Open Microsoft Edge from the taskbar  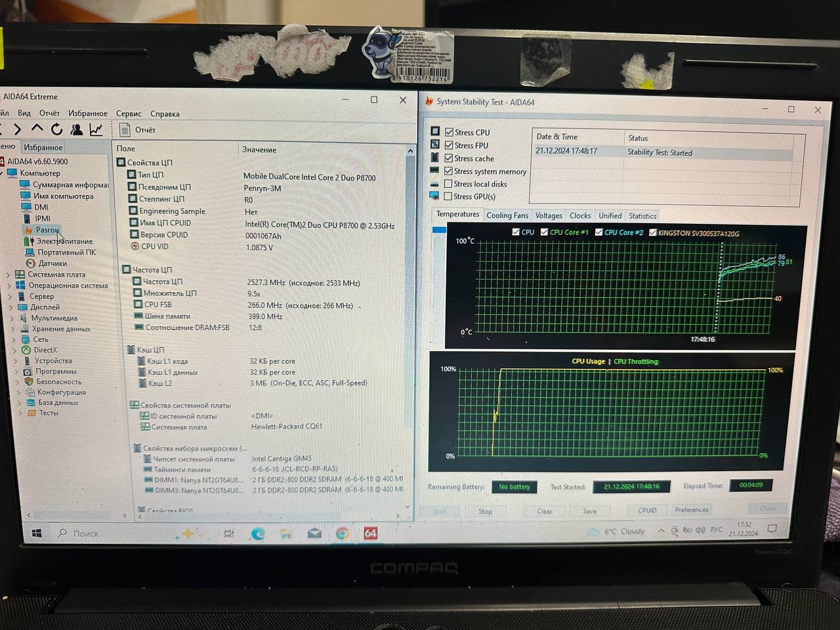(259, 534)
